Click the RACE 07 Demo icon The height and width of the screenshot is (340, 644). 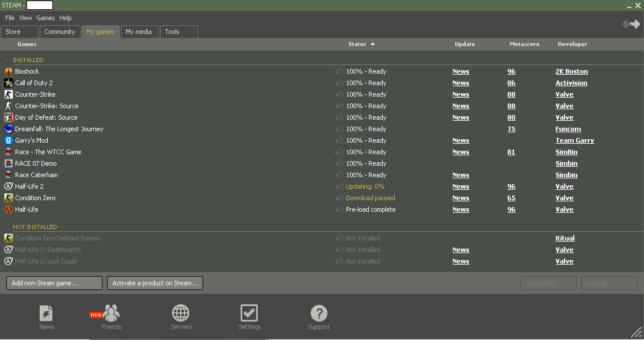tap(8, 163)
